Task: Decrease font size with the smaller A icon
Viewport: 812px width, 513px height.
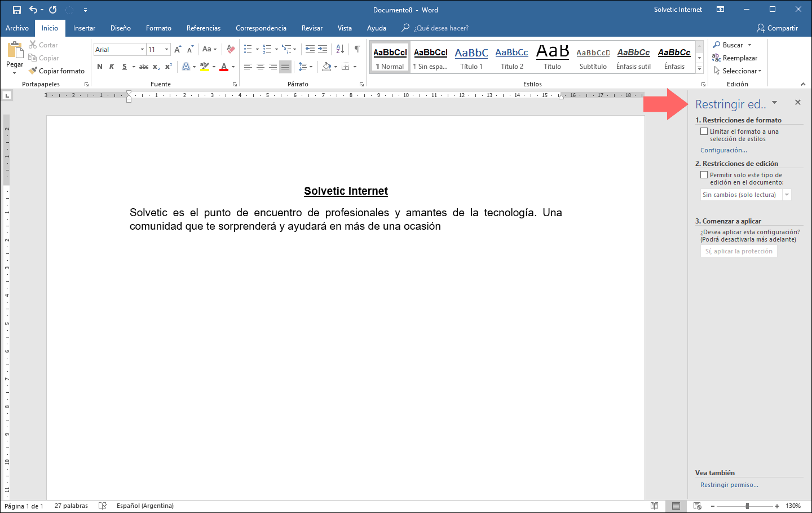Action: click(190, 50)
